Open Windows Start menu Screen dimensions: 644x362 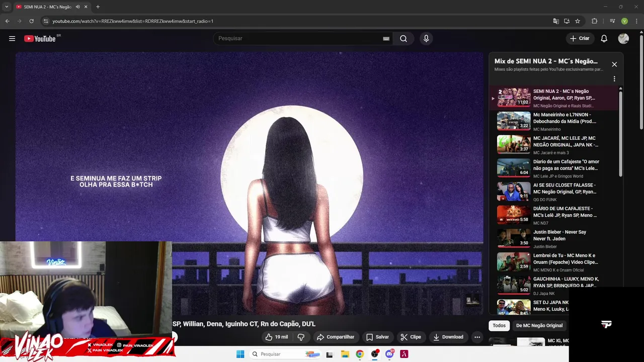click(x=240, y=354)
